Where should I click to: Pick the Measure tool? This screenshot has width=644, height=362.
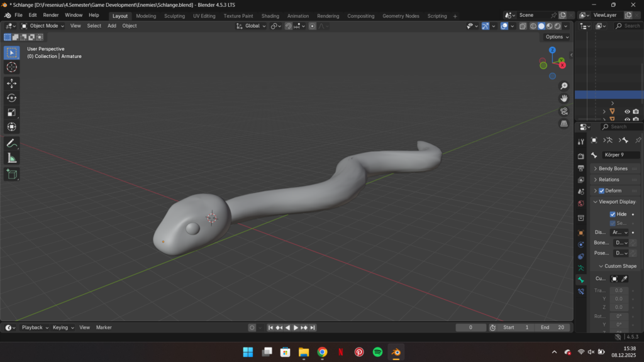pyautogui.click(x=11, y=158)
